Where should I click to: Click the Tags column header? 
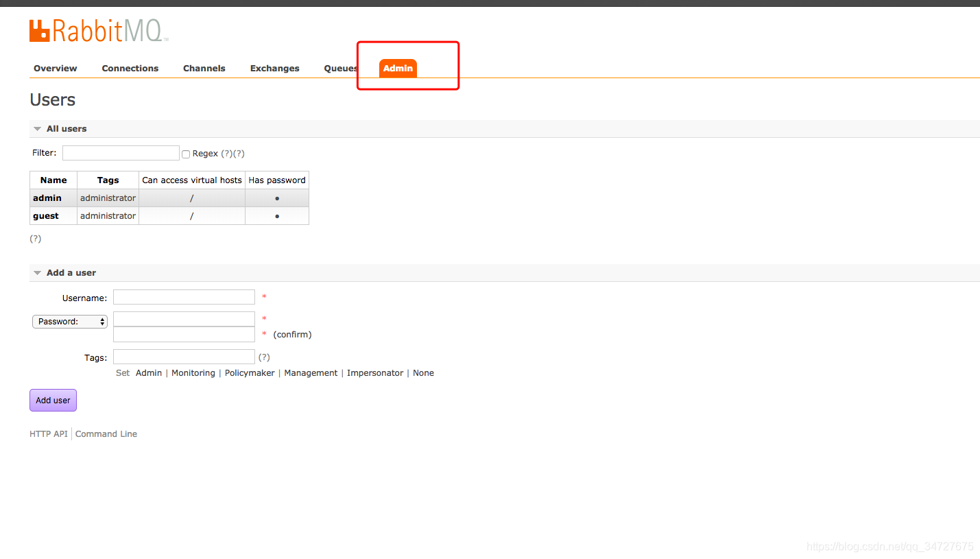pyautogui.click(x=108, y=180)
